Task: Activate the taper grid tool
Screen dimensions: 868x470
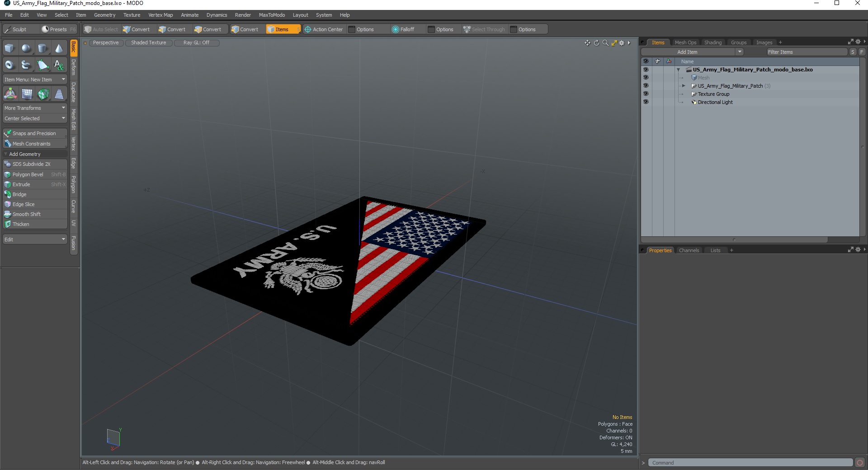Action: click(59, 94)
